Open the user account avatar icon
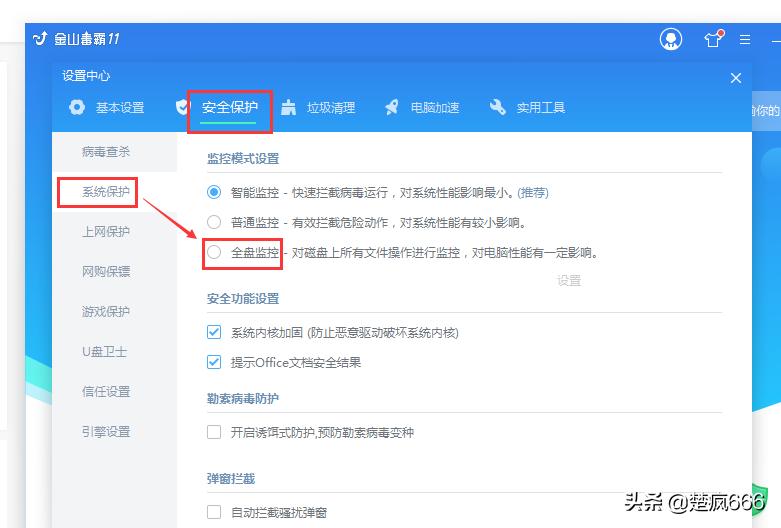Viewport: 781px width, 528px height. coord(670,39)
